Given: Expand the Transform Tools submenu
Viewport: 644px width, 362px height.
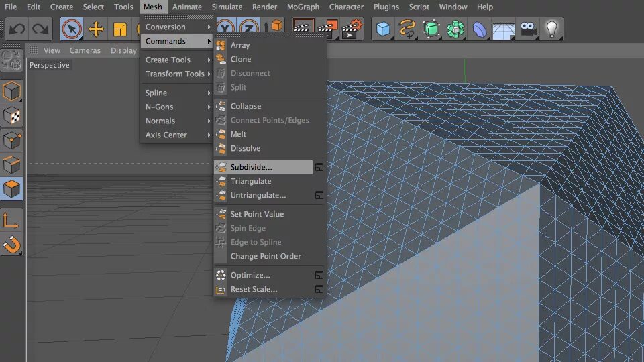Looking at the screenshot, I should click(x=176, y=74).
